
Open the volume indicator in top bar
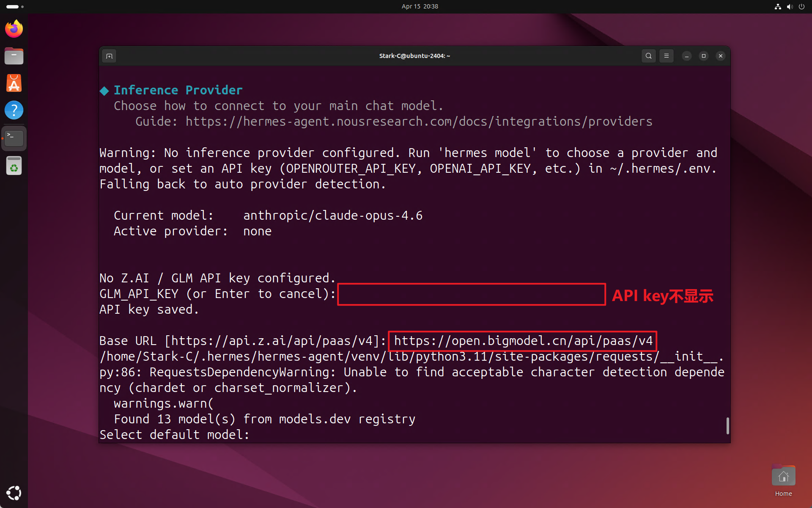pos(790,6)
